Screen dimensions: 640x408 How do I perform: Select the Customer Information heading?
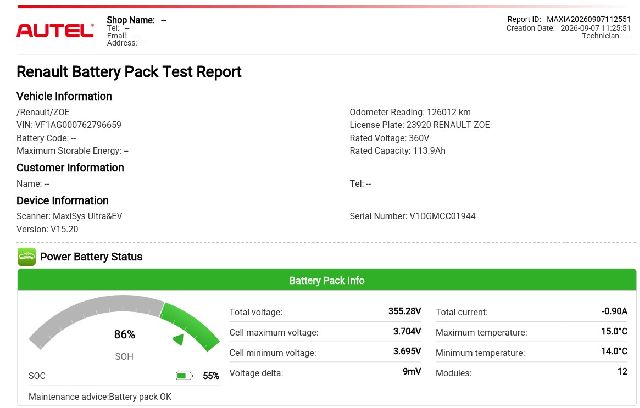tap(70, 168)
